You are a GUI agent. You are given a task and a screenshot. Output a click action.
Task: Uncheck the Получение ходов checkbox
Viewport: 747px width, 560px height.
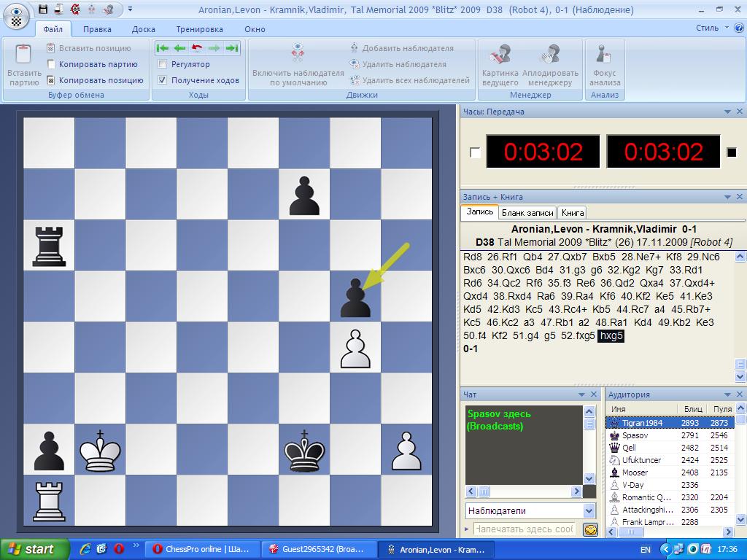(163, 80)
